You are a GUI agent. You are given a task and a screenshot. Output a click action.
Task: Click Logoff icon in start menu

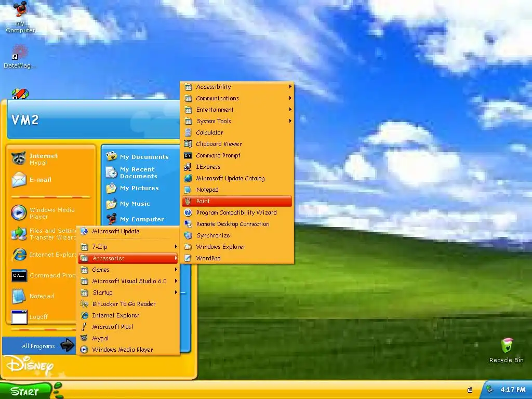[x=19, y=317]
